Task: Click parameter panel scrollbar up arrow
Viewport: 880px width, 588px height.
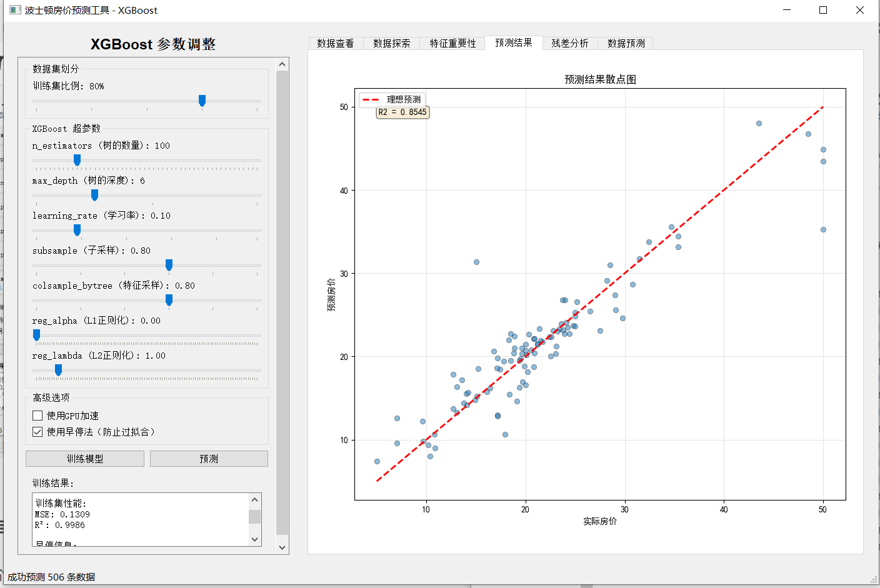Action: coord(282,64)
